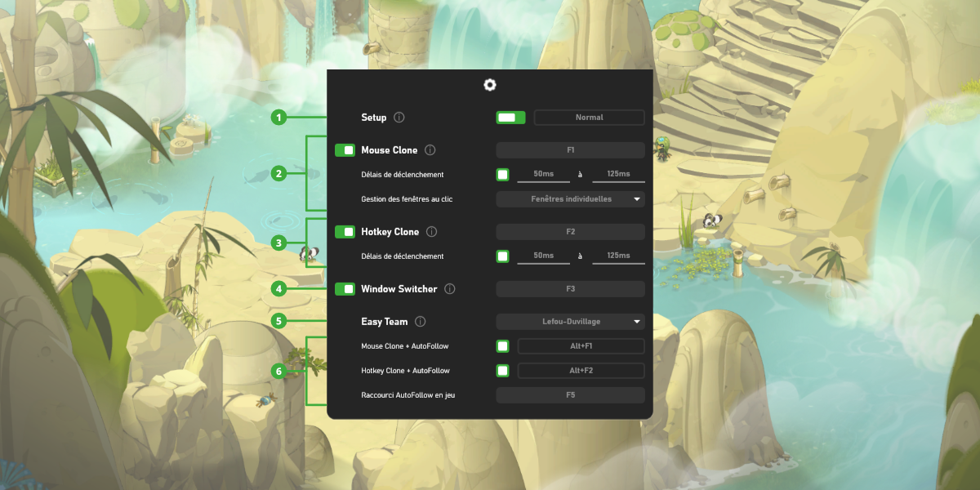Screen dimensions: 980x490
Task: Uncheck Mouse Clone + AutoFollow checkbox
Action: (502, 346)
